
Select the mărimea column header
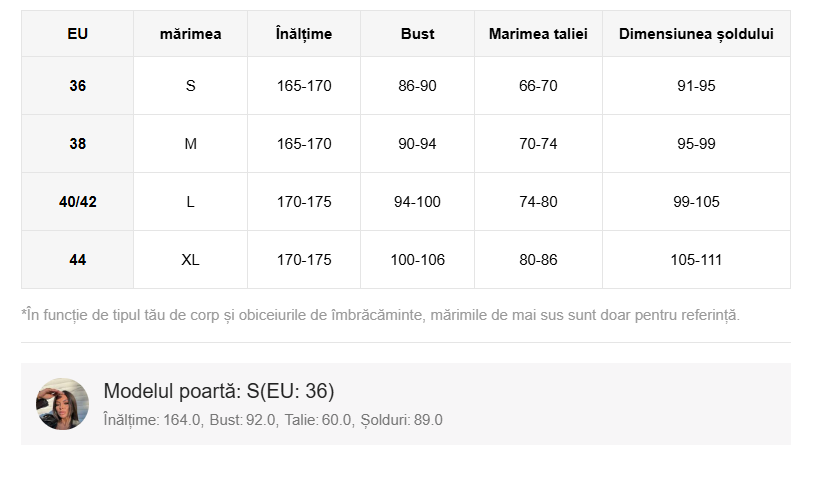pos(190,34)
